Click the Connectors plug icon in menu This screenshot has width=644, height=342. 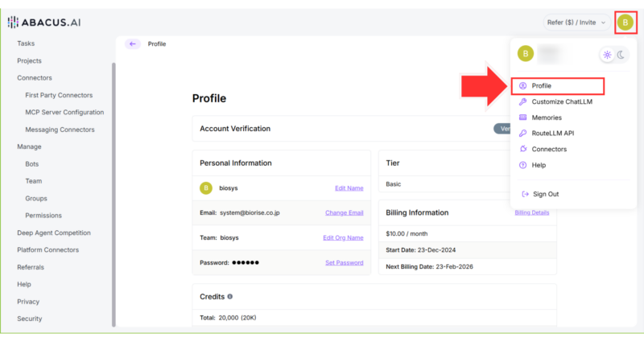(522, 149)
